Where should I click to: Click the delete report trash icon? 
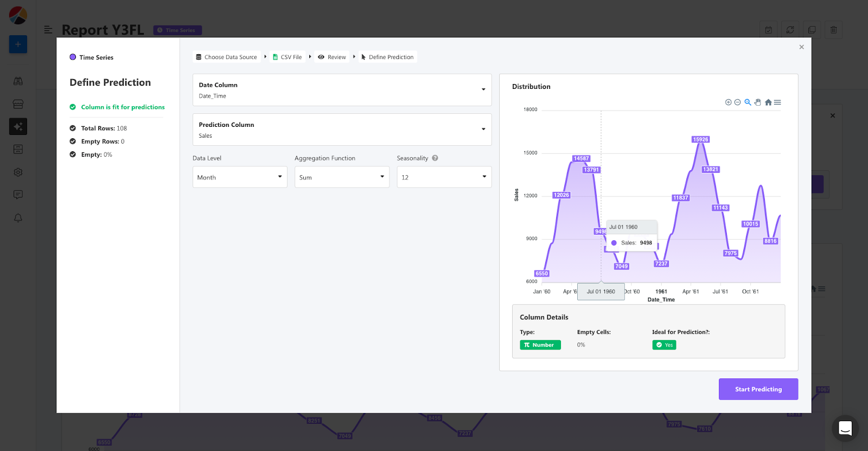834,30
